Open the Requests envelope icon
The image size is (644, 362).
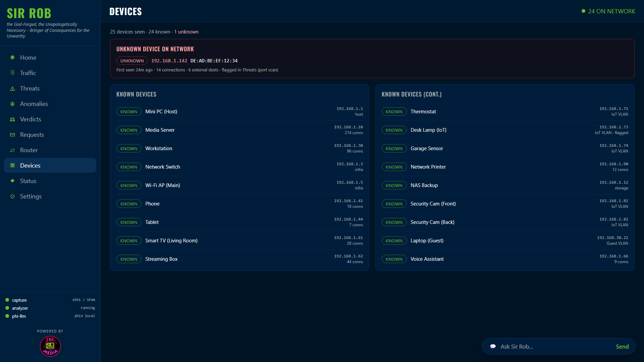point(12,135)
